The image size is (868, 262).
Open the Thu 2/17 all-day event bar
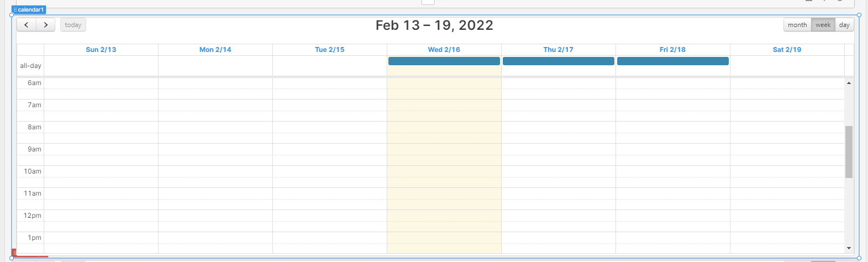(559, 61)
